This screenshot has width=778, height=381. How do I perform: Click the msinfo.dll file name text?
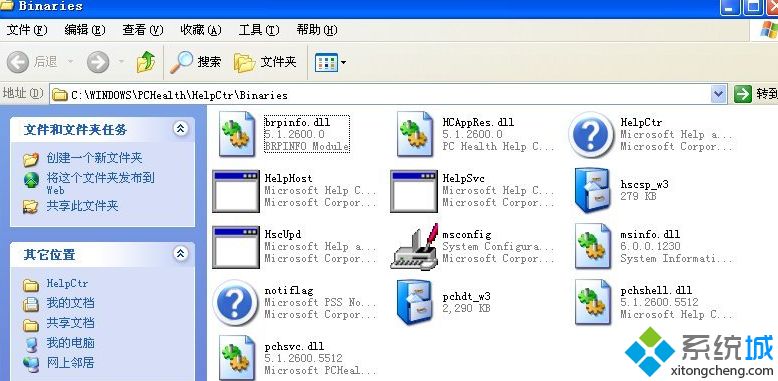(650, 234)
